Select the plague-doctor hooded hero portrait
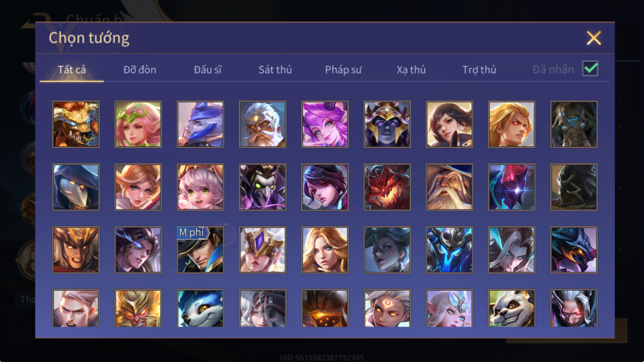The height and width of the screenshot is (362, 644). [x=76, y=187]
